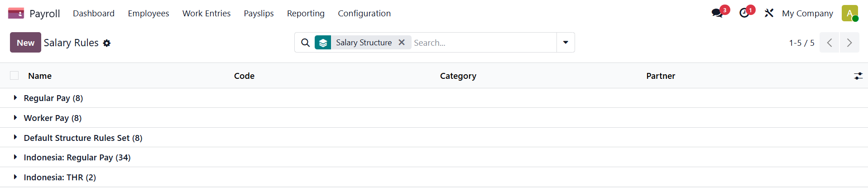Image resolution: width=868 pixels, height=188 pixels.
Task: Open the Employees menu
Action: click(x=149, y=13)
